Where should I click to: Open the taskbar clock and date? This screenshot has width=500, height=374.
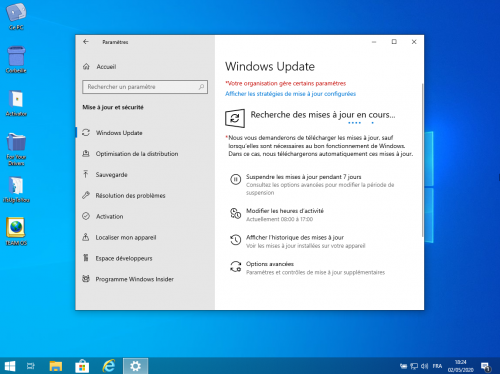point(461,366)
